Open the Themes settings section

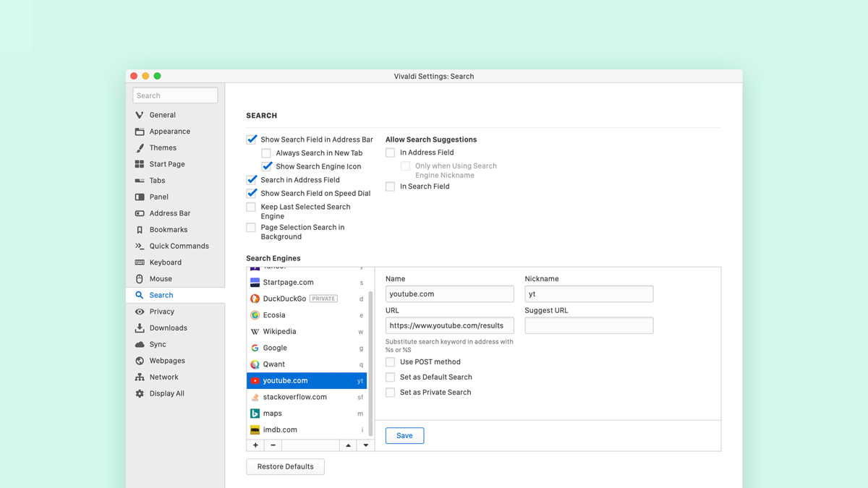pos(175,147)
